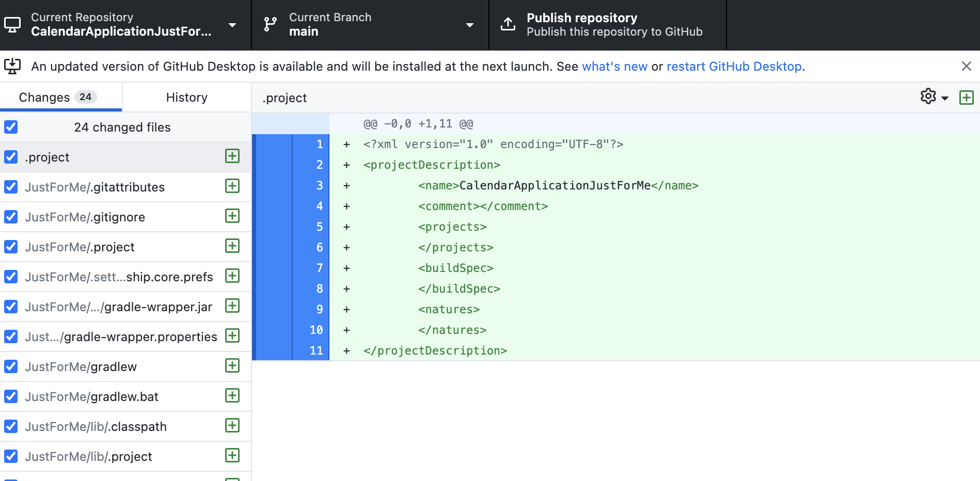Uncheck the .project file checkbox
Image resolution: width=980 pixels, height=481 pixels.
pyautogui.click(x=11, y=157)
